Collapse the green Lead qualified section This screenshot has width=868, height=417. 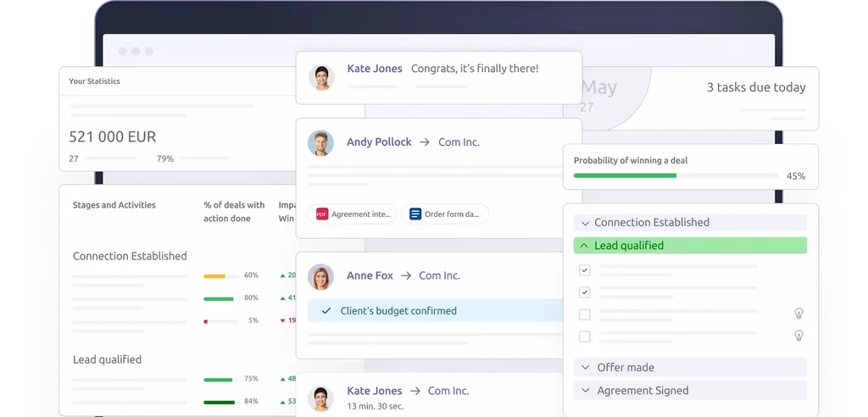pos(585,246)
